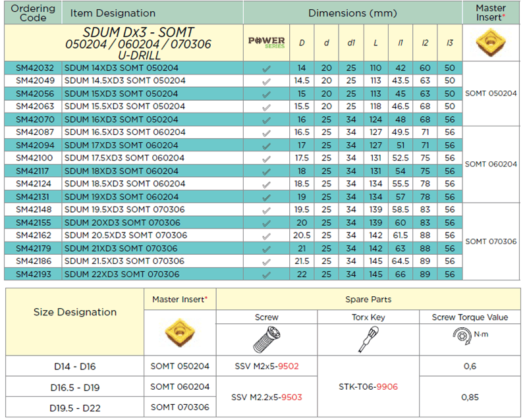The width and height of the screenshot is (527, 420).
Task: Click the SDUM Dx3 U-DRILL title cell
Action: [124, 43]
